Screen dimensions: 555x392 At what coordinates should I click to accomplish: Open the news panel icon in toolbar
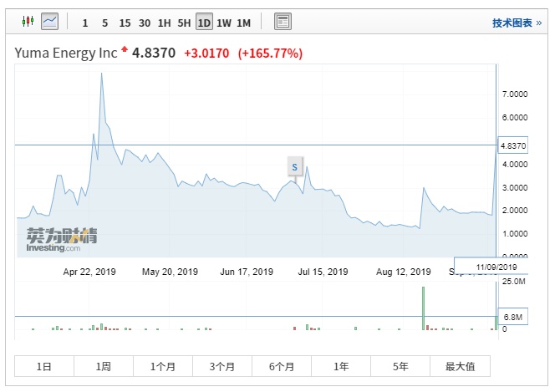(x=283, y=23)
